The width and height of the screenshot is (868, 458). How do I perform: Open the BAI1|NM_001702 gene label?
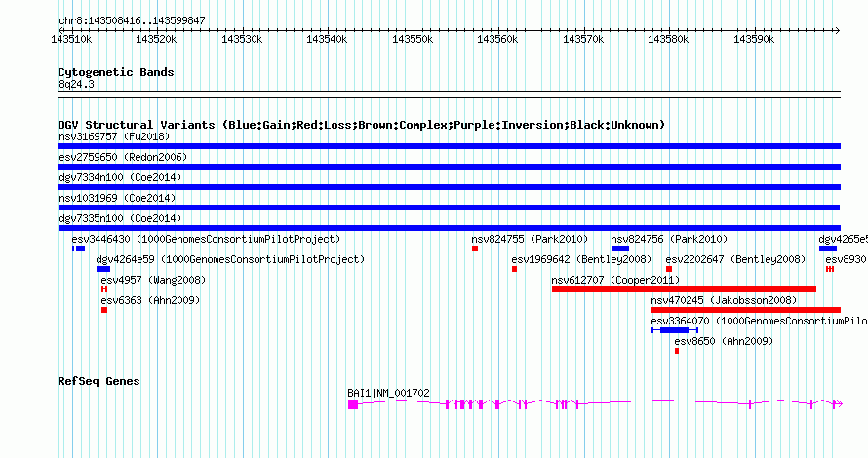(x=388, y=393)
